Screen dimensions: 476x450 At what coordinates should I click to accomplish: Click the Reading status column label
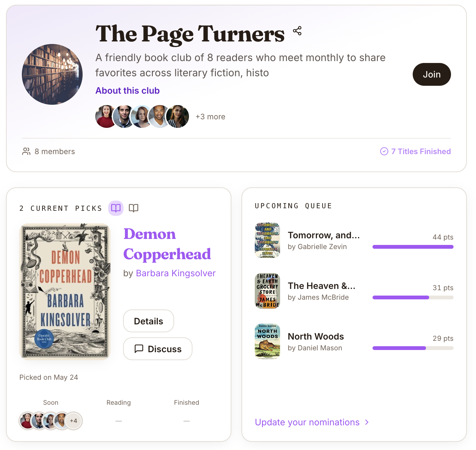pyautogui.click(x=119, y=403)
